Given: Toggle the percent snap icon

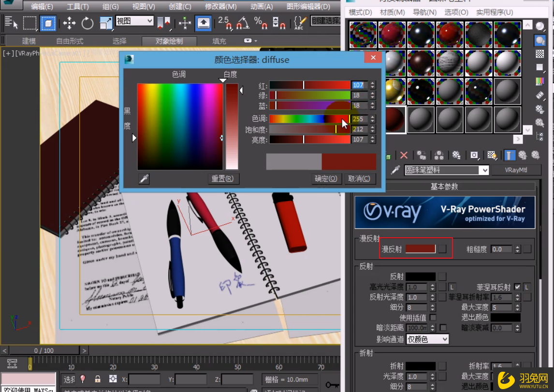Looking at the screenshot, I should tap(261, 23).
